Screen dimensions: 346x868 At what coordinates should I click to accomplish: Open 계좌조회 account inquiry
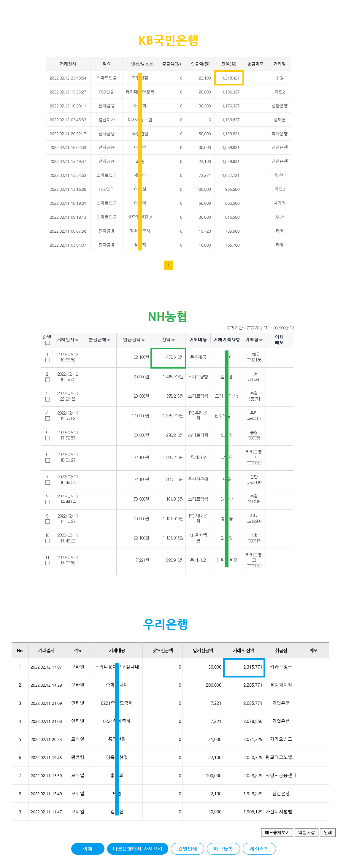pyautogui.click(x=259, y=848)
